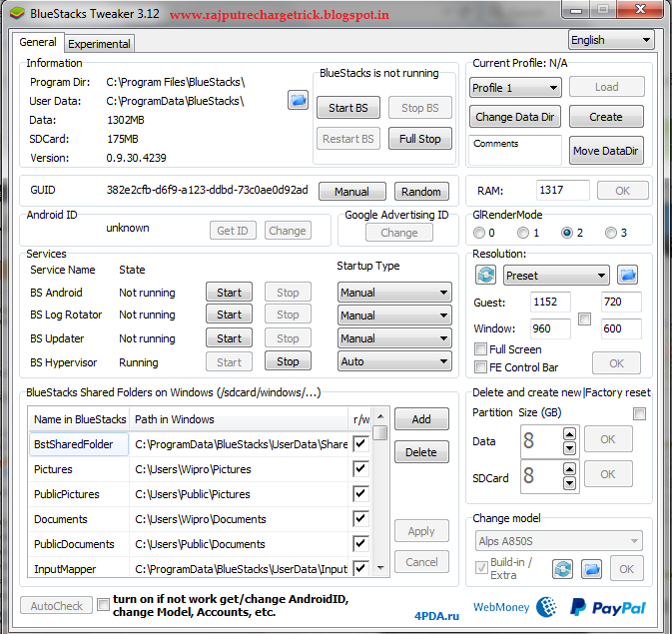Viewport: 672px width, 634px height.
Task: Click the Move DataDir button
Action: point(606,151)
